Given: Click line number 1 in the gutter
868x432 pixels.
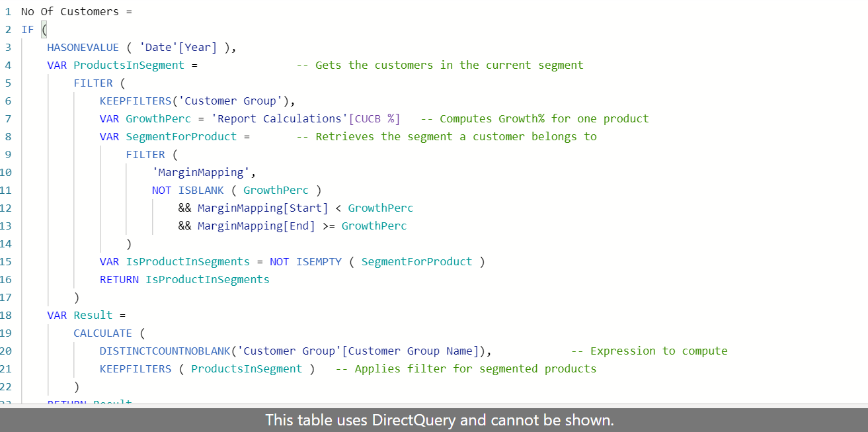Looking at the screenshot, I should tap(7, 11).
